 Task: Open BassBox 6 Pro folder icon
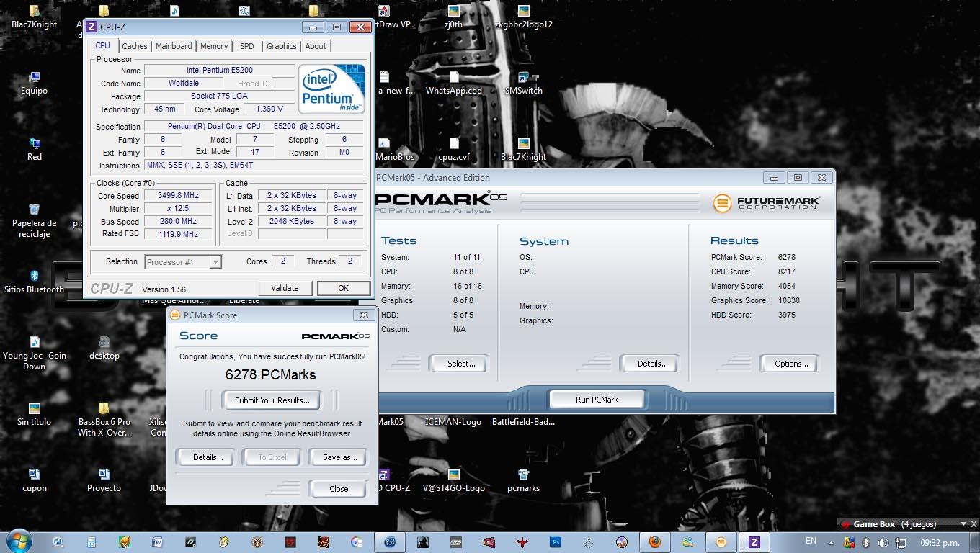point(104,419)
